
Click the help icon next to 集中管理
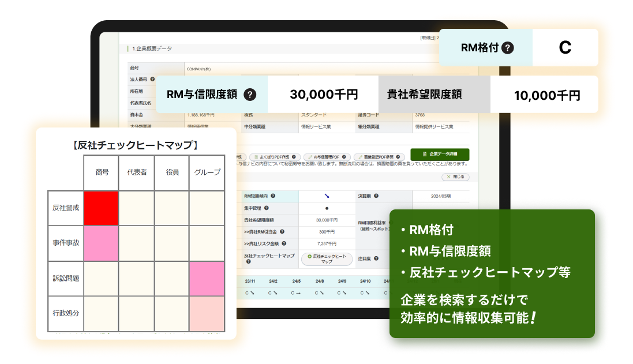[266, 208]
